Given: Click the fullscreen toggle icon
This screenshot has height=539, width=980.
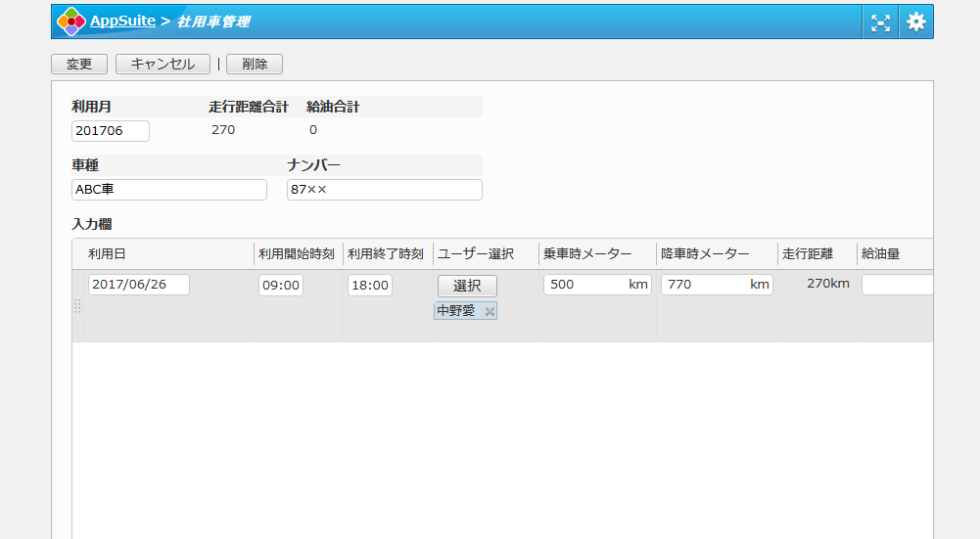Looking at the screenshot, I should point(881,22).
